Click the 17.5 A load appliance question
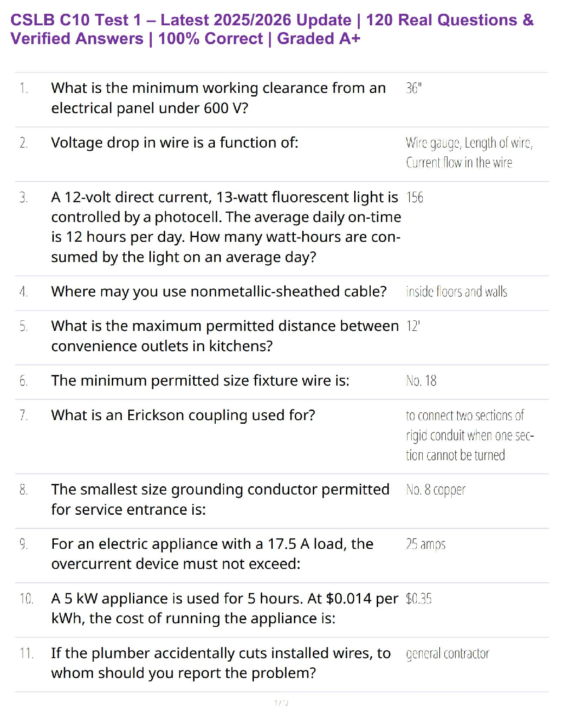 [212, 554]
